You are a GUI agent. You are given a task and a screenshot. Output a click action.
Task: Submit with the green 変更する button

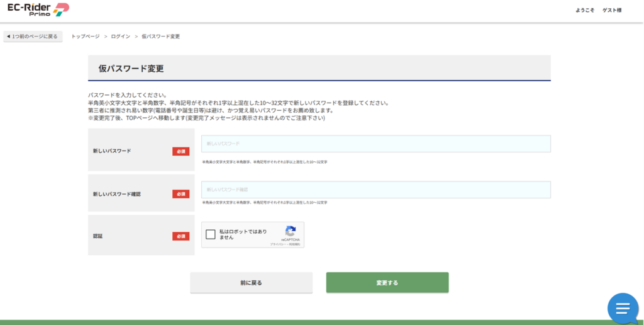387,283
